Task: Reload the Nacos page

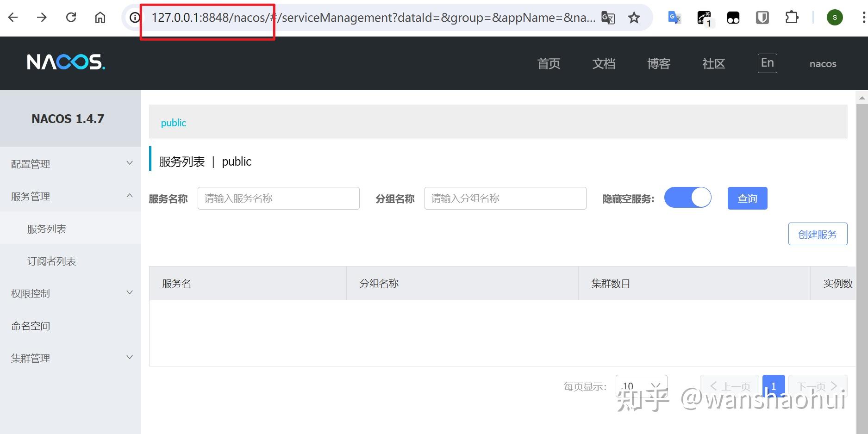Action: click(x=71, y=18)
